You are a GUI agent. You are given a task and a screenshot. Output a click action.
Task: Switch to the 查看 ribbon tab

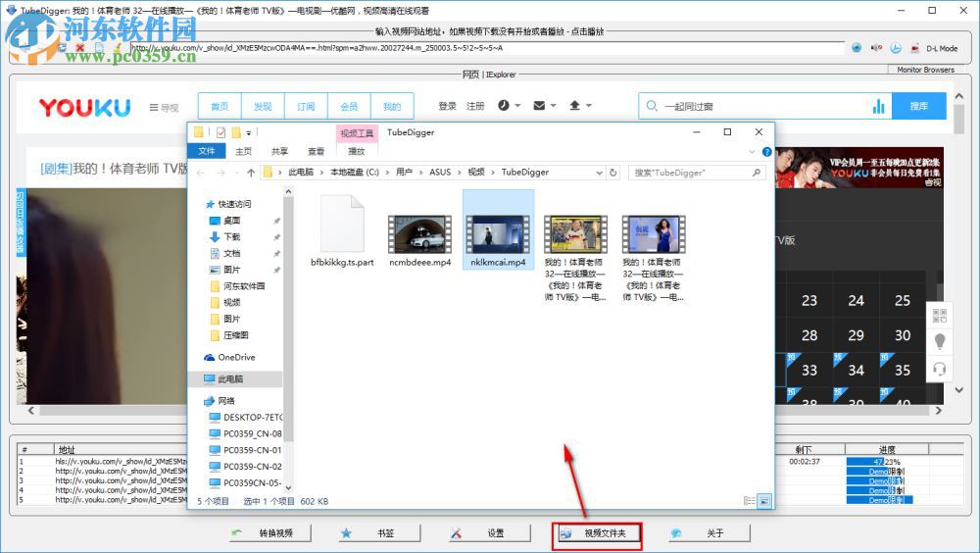tap(316, 151)
